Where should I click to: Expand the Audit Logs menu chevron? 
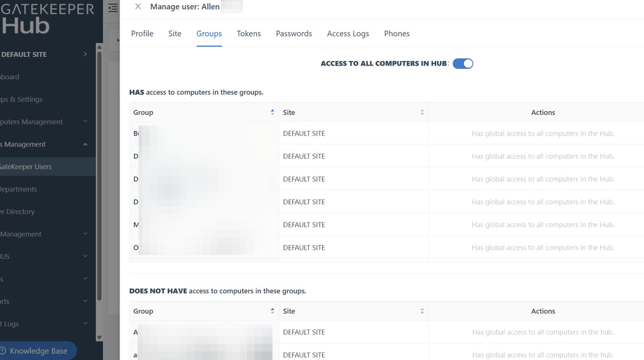(85, 324)
